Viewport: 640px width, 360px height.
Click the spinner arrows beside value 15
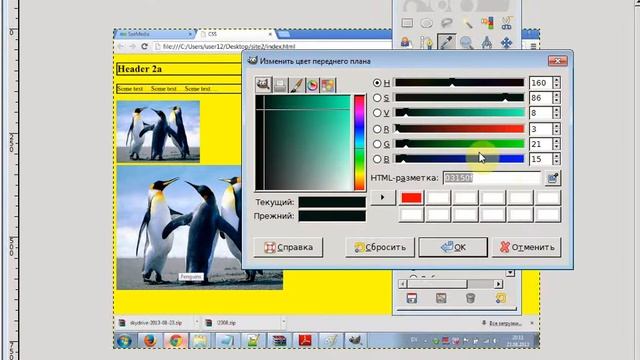coord(557,159)
